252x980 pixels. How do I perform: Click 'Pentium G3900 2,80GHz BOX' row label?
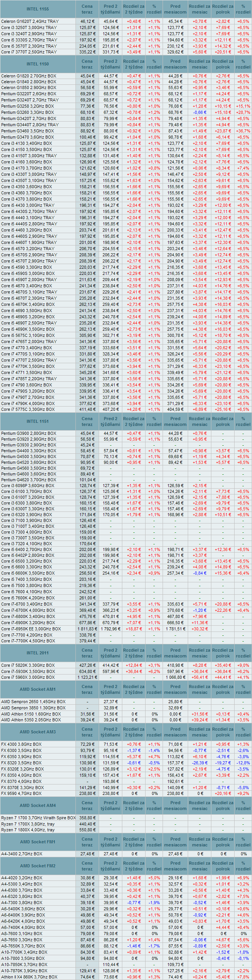pyautogui.click(x=29, y=433)
